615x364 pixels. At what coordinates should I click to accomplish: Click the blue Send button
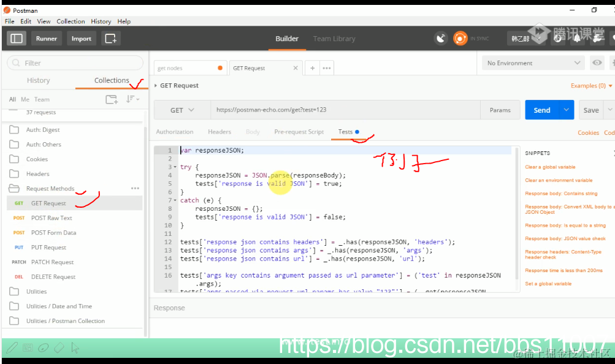(x=541, y=110)
